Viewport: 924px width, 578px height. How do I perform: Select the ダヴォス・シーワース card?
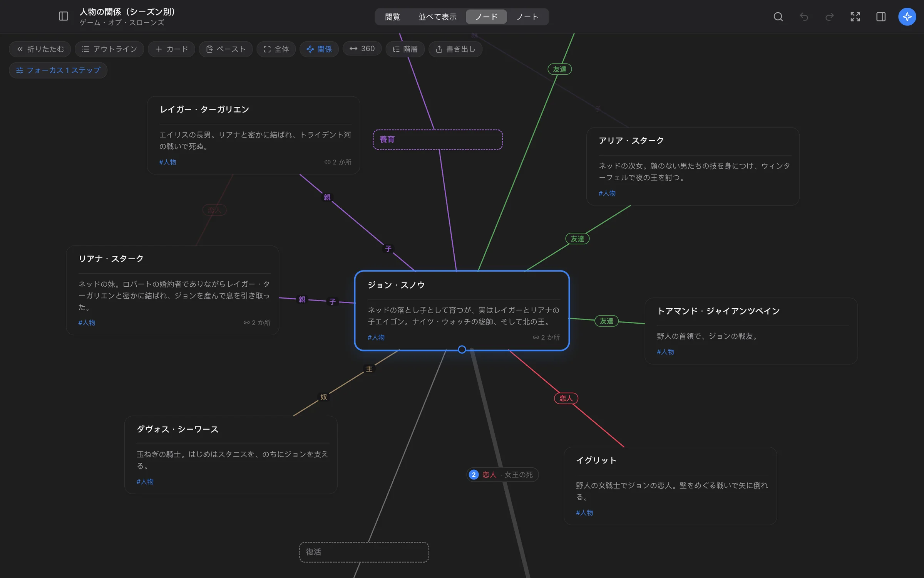point(231,455)
